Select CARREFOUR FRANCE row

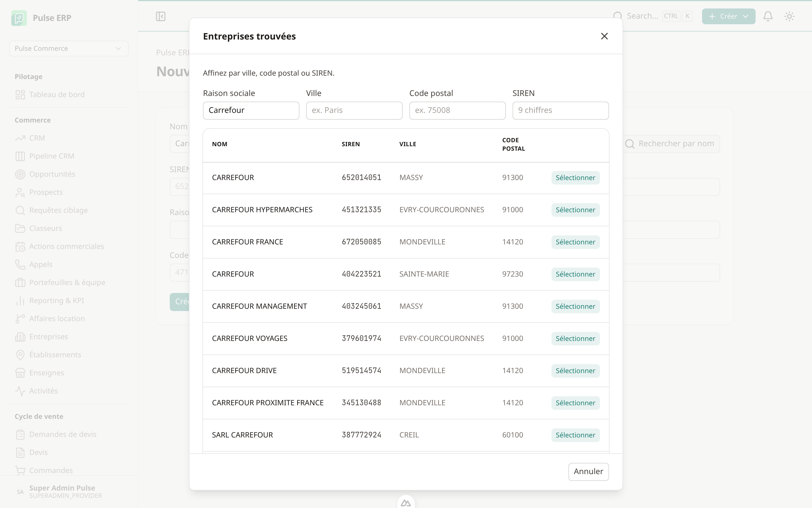pyautogui.click(x=575, y=242)
